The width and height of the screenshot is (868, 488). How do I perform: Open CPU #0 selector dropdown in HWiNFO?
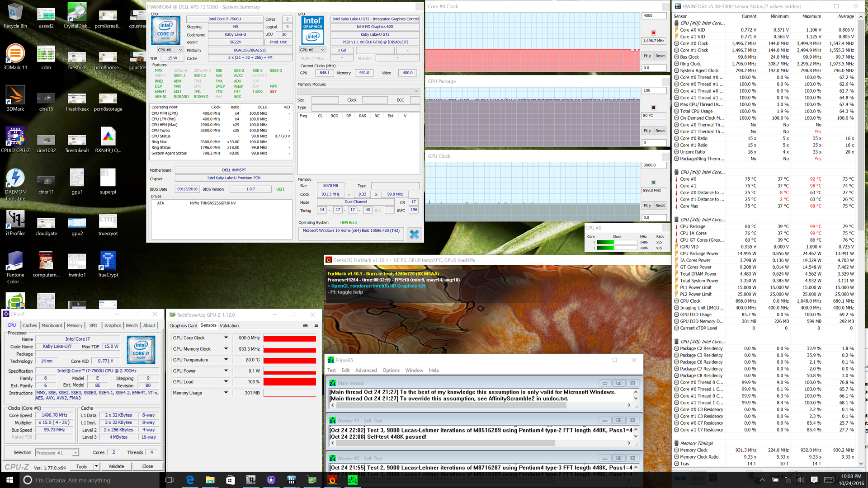(170, 50)
